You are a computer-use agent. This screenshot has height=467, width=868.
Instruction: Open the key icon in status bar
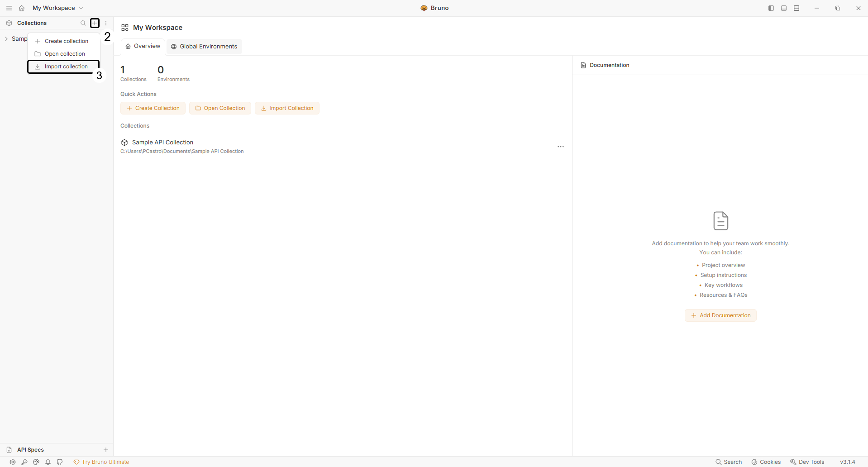pyautogui.click(x=24, y=462)
